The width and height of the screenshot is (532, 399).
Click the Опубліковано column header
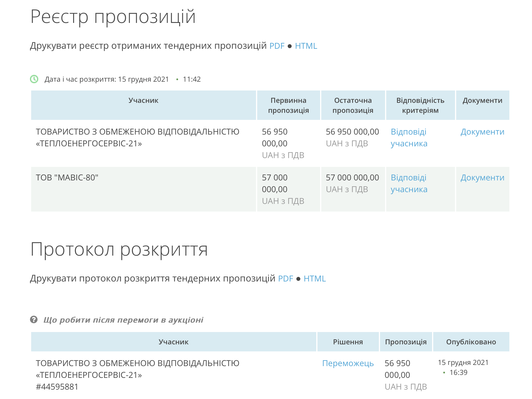click(471, 342)
